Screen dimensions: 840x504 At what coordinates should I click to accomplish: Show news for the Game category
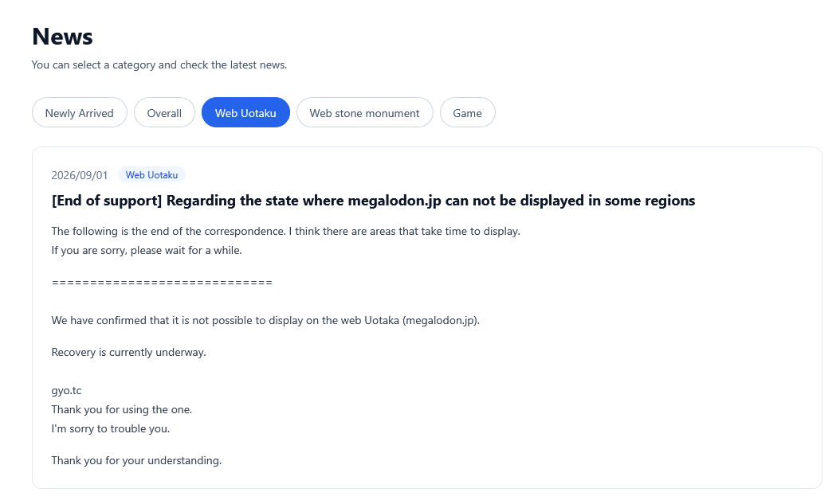[x=468, y=113]
